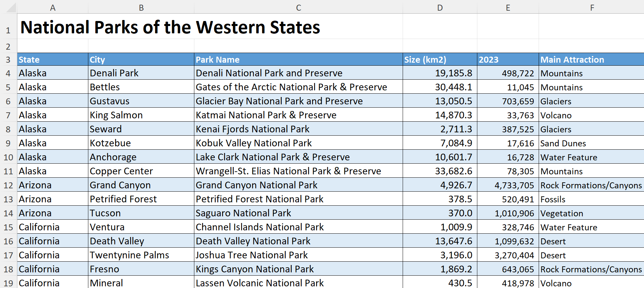
Task: Select the Grand Canyon National Park cell
Action: point(298,185)
